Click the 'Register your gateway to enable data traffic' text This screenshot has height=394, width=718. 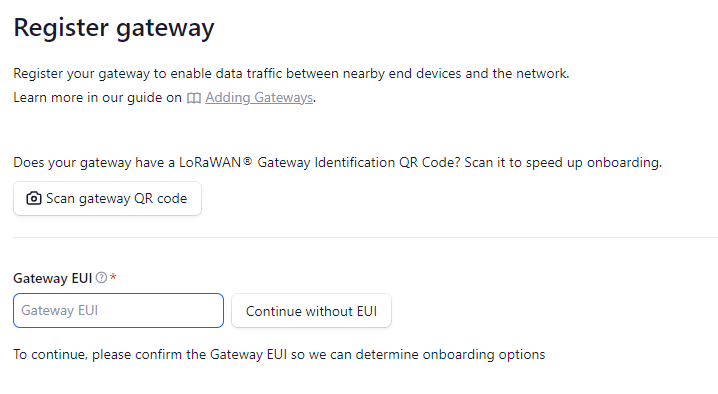click(x=291, y=74)
